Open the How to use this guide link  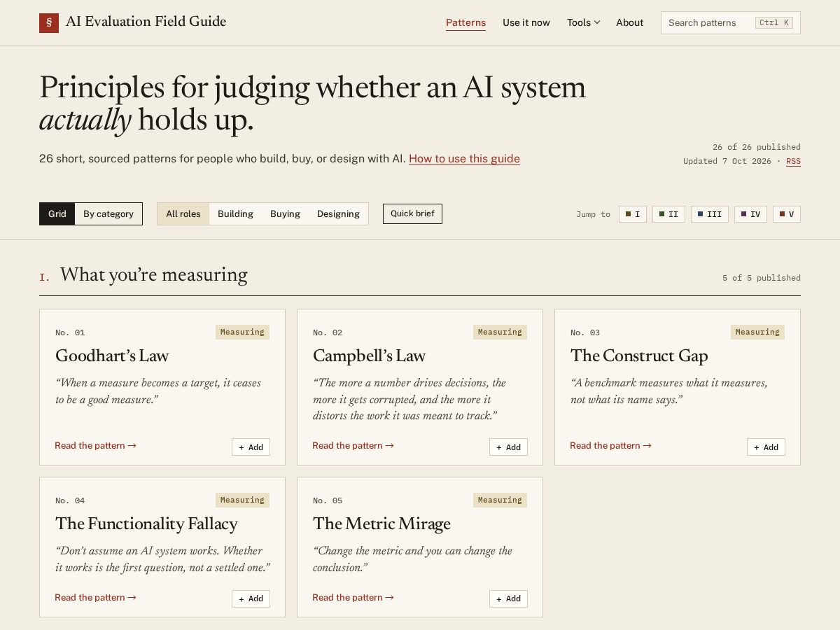[x=464, y=159]
